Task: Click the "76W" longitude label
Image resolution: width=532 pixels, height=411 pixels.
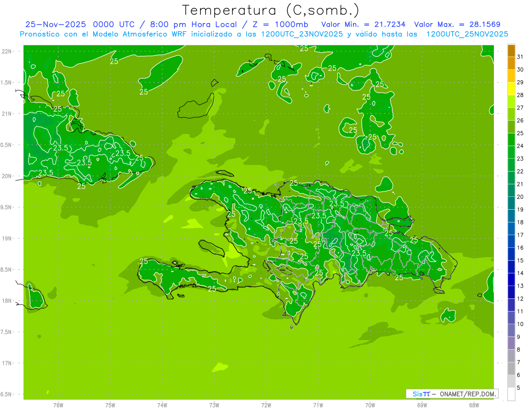Action: point(59,405)
